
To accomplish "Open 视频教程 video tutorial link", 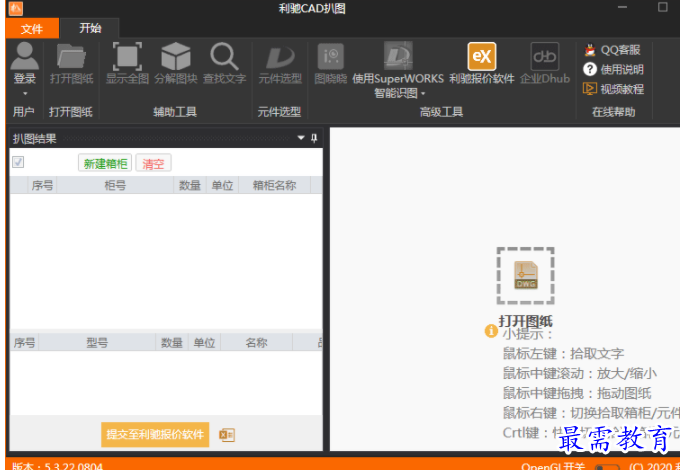I will point(613,89).
